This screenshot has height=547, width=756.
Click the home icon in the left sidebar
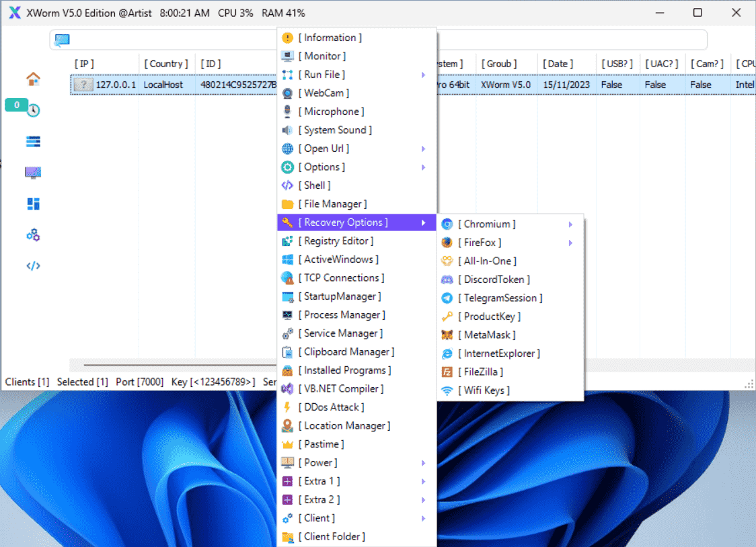coord(33,79)
